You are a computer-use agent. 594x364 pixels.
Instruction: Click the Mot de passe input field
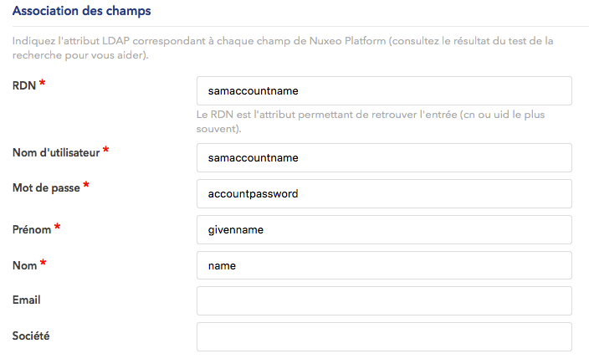[x=384, y=193]
